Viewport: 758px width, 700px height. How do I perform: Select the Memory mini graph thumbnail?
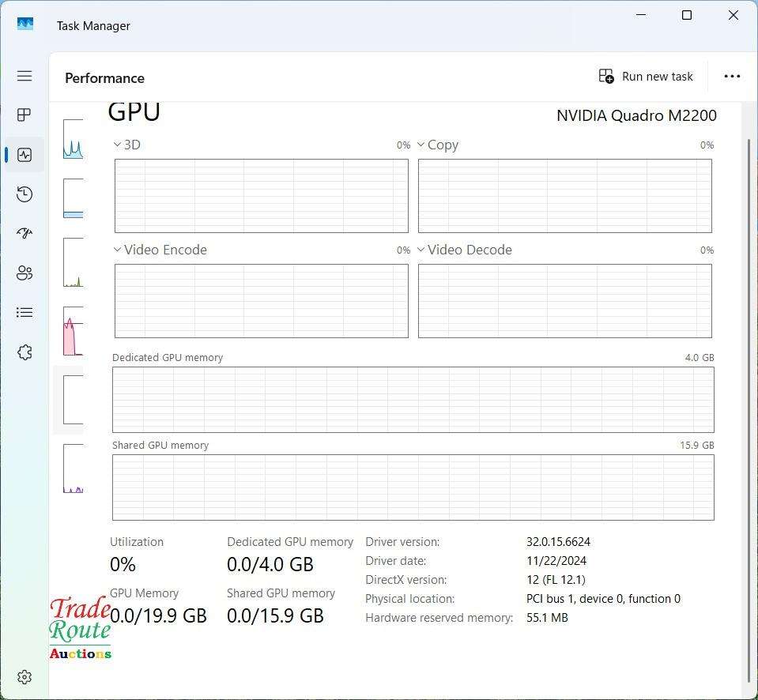click(x=73, y=200)
